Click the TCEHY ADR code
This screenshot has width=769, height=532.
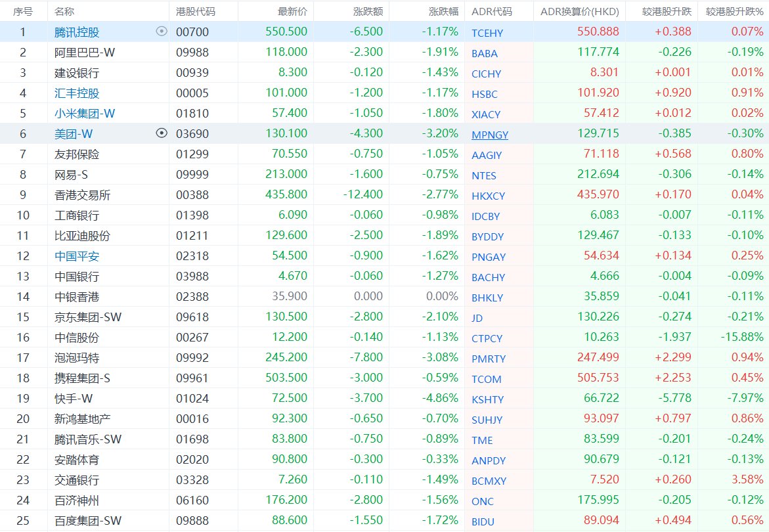coord(487,33)
